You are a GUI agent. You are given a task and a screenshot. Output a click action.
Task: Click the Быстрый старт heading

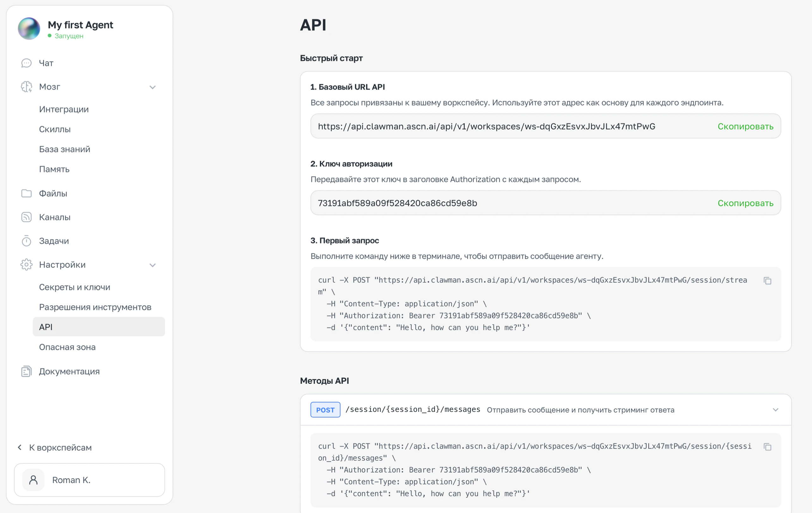pos(331,58)
